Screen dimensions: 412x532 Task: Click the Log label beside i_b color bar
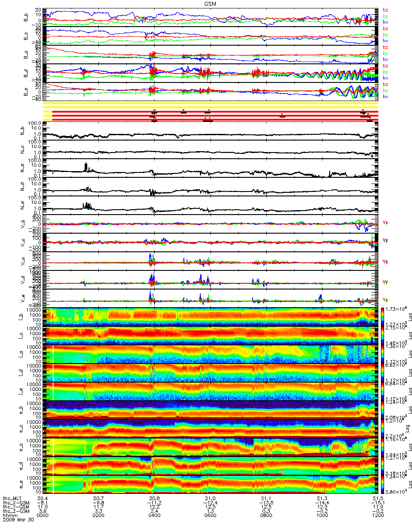click(410, 317)
